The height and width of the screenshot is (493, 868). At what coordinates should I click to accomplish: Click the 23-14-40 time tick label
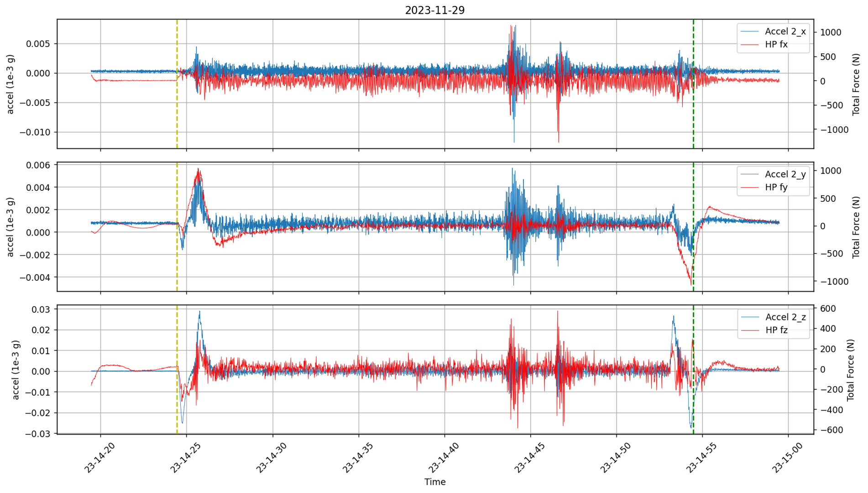click(444, 458)
